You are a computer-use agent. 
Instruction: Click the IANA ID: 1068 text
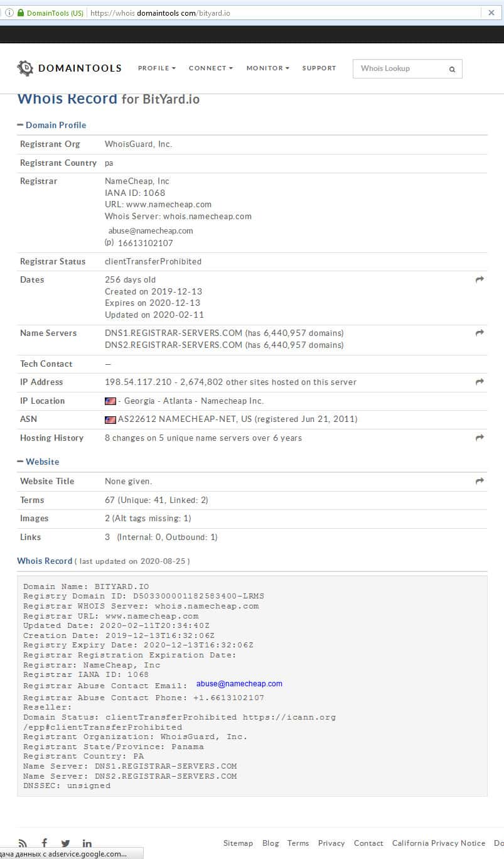click(x=135, y=193)
